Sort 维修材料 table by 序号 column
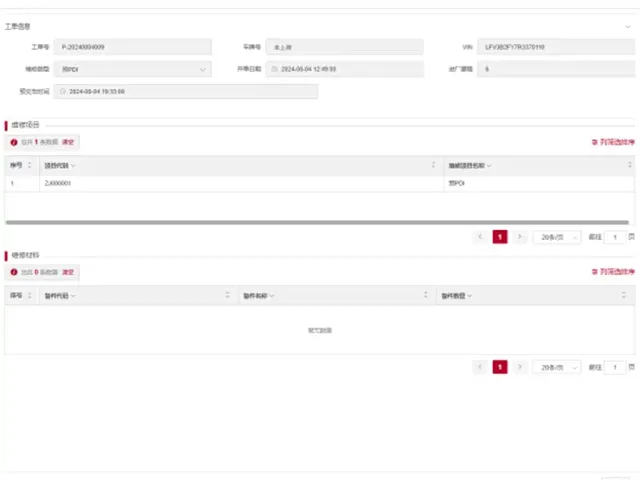 pyautogui.click(x=29, y=295)
